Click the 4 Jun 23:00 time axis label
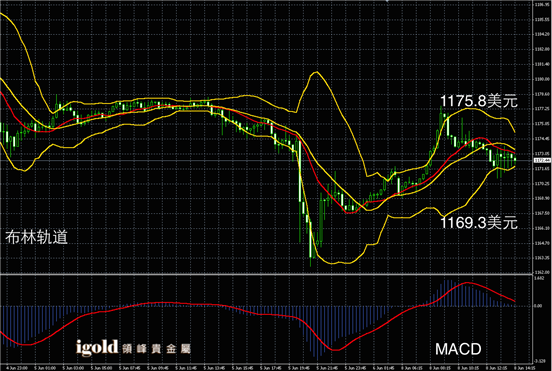552x371 pixels. (x=17, y=368)
